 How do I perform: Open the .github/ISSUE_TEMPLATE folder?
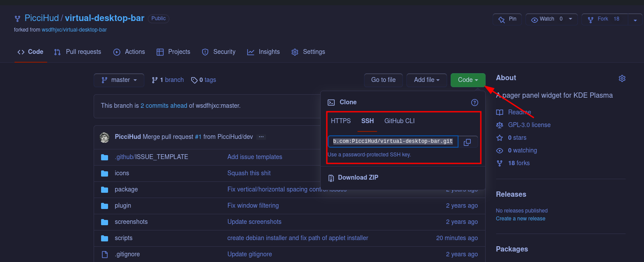point(151,157)
